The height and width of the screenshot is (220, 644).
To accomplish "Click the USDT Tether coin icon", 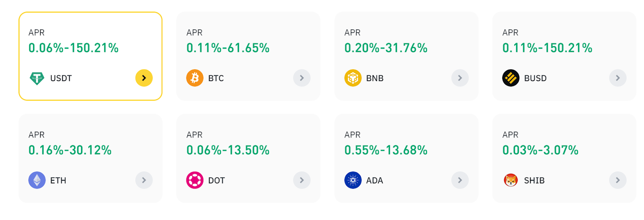I will tap(37, 78).
